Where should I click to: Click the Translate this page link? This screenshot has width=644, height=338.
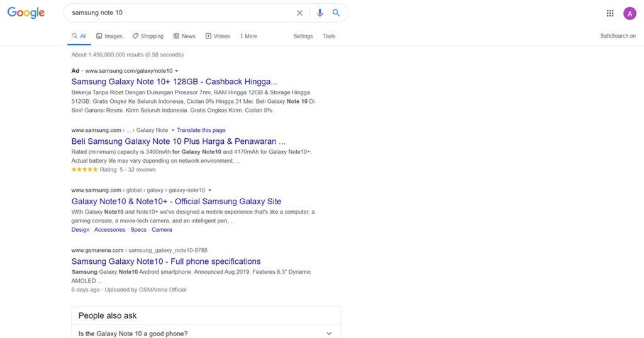(x=201, y=130)
